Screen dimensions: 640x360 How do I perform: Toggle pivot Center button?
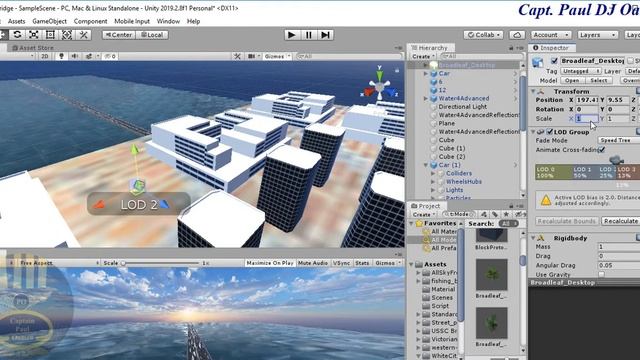point(118,35)
